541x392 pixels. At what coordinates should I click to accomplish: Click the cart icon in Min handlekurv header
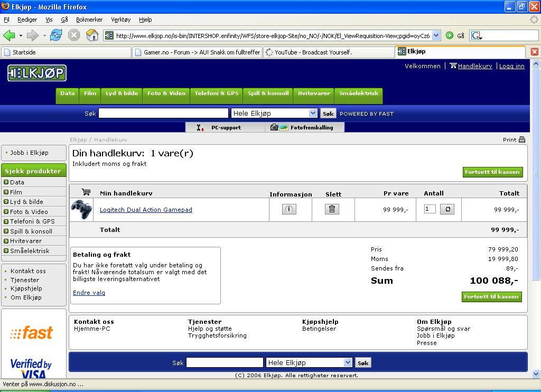pyautogui.click(x=86, y=192)
